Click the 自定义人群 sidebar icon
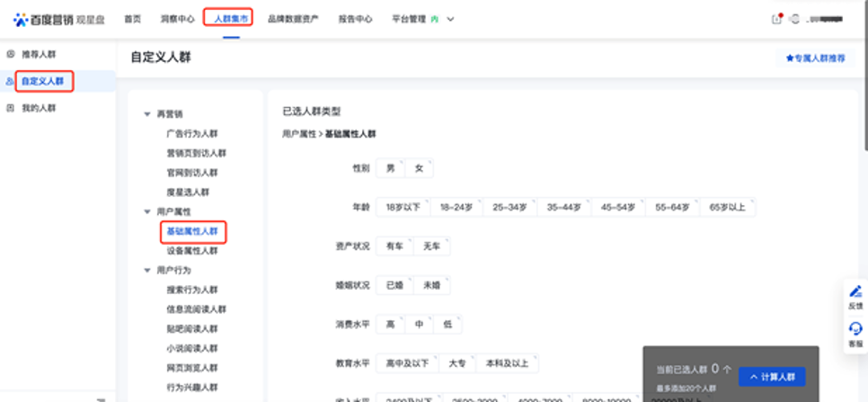 [x=10, y=81]
